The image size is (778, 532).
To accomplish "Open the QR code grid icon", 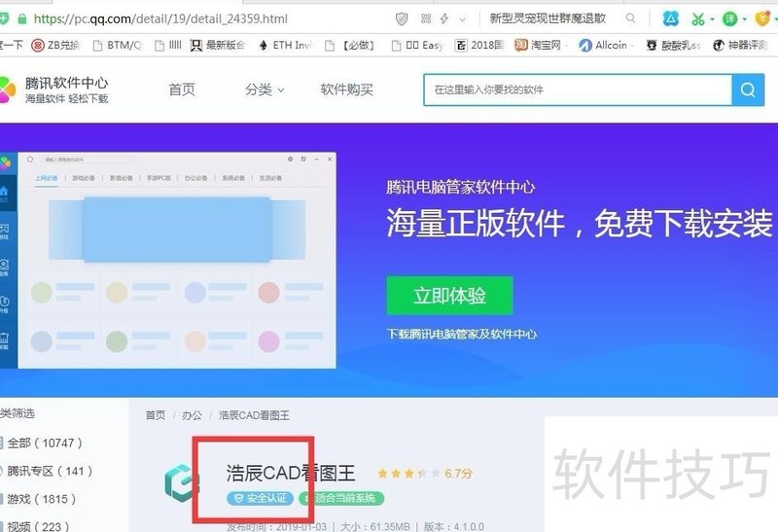I will [426, 18].
